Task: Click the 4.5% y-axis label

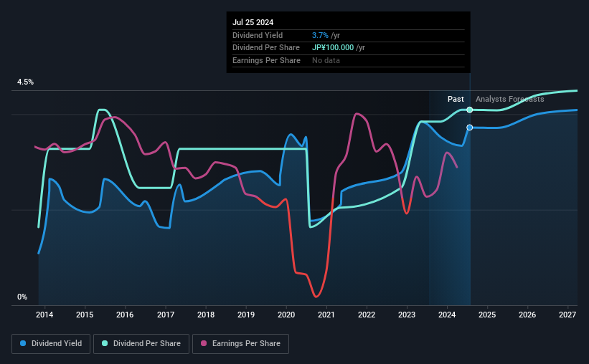Action: click(x=25, y=82)
